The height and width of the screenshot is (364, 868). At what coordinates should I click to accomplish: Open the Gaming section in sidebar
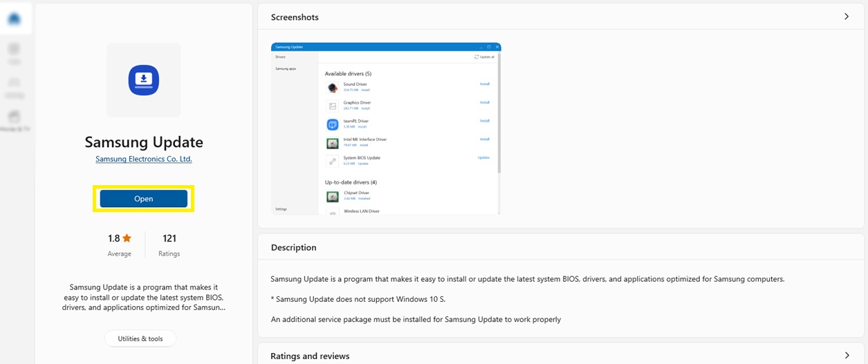[x=15, y=87]
